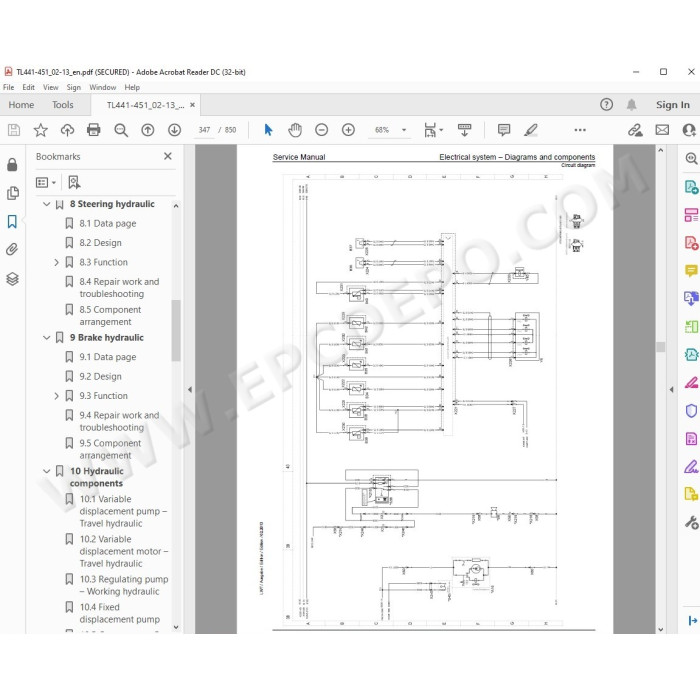Toggle Bookmarks panel button
Screen dimensions: 700x700
point(12,221)
